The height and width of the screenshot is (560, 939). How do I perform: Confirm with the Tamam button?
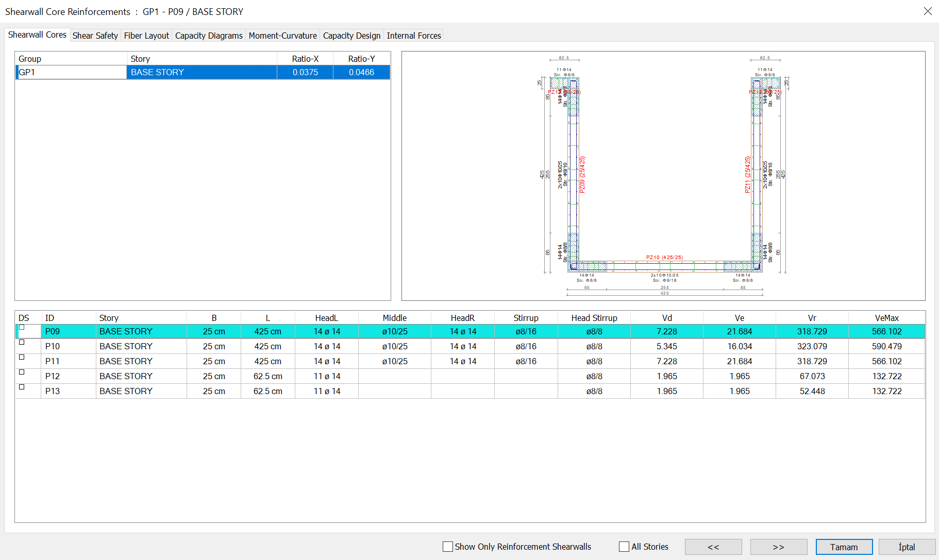click(844, 547)
